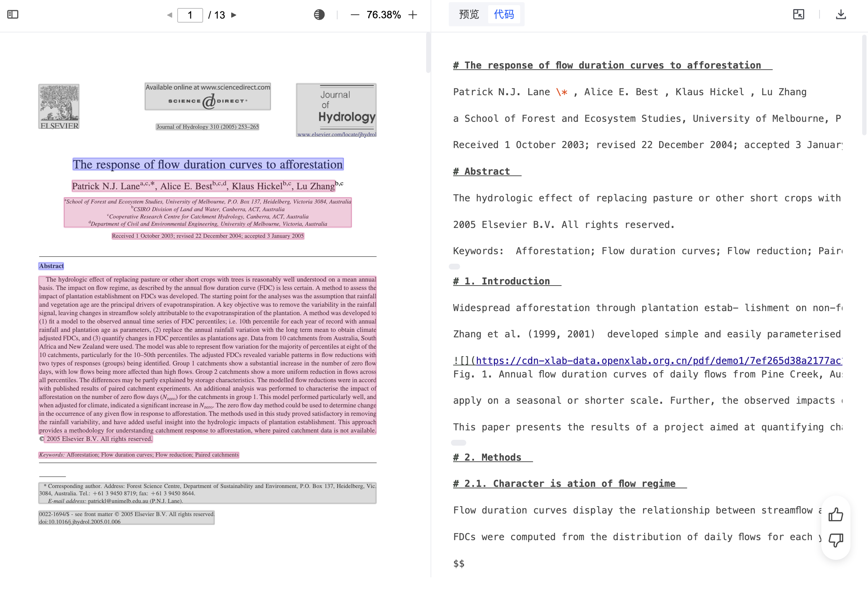Click '# 2.1. Character is ation of flow regime'
This screenshot has height=589, width=868.
tap(569, 484)
